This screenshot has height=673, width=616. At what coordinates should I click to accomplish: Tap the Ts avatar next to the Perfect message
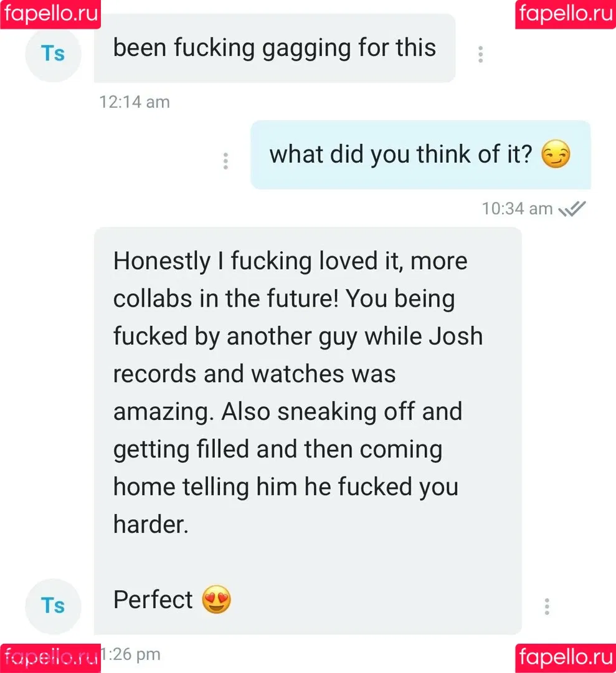tap(53, 606)
